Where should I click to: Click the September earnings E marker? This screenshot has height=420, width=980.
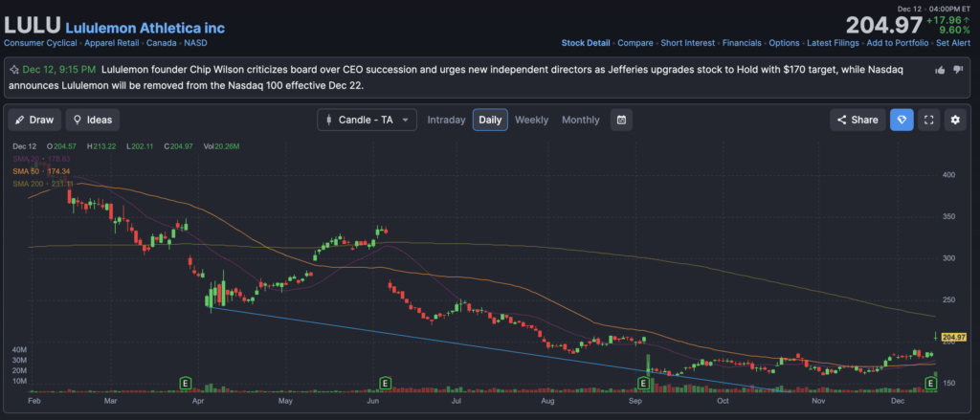point(643,384)
